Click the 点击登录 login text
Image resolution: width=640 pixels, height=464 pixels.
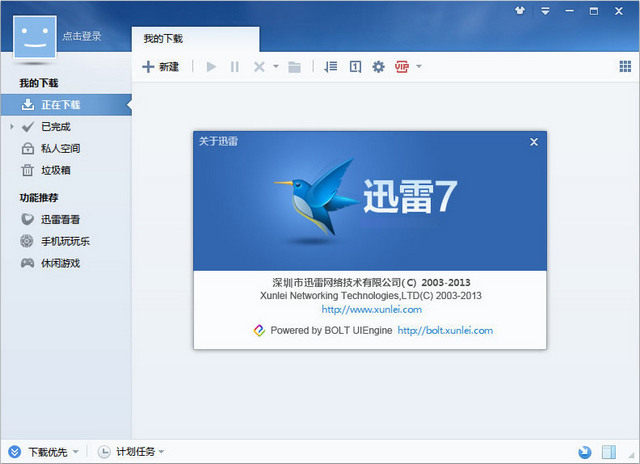82,36
